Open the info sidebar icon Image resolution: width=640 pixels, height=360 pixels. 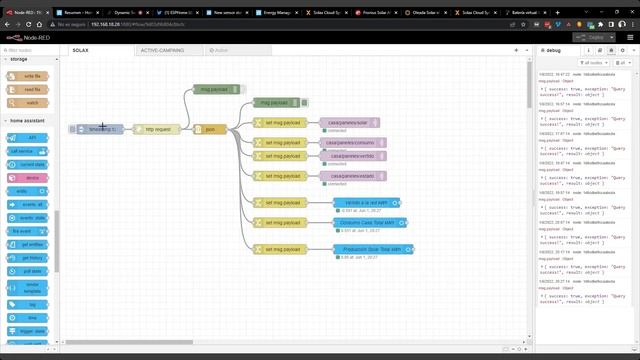[588, 50]
